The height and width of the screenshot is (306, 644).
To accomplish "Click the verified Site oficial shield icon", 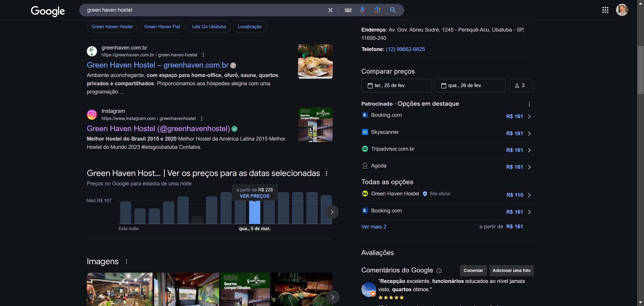I will [x=425, y=194].
